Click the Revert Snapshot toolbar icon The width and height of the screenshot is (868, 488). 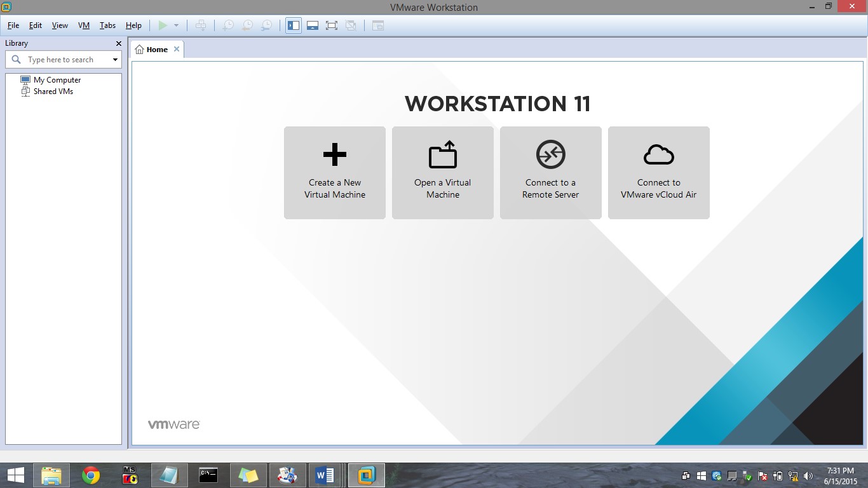(247, 25)
